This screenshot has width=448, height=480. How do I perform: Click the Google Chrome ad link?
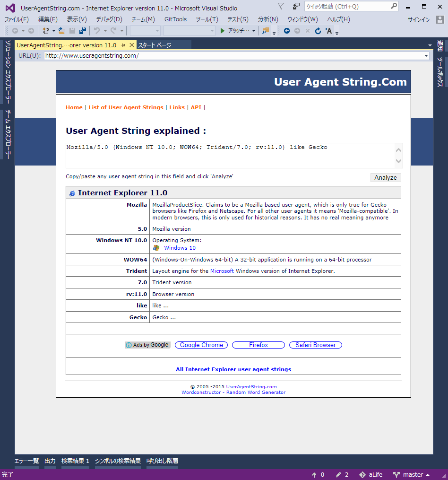(x=201, y=345)
